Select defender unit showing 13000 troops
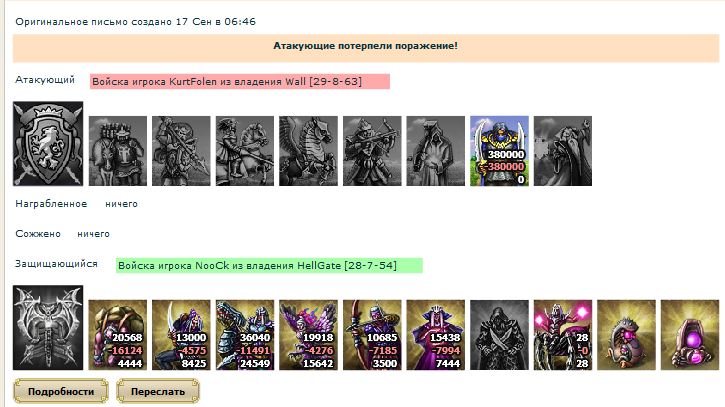The height and width of the screenshot is (407, 725). [181, 335]
